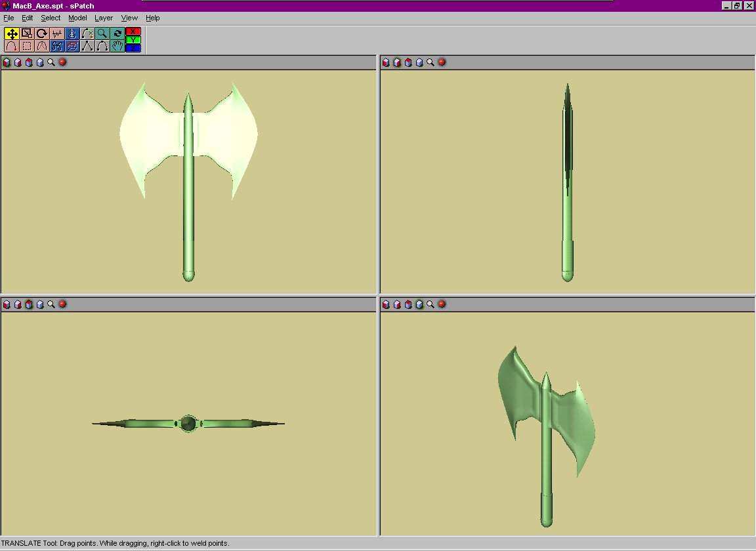Select the Scale tool
Image resolution: width=756 pixels, height=551 pixels.
pos(27,33)
